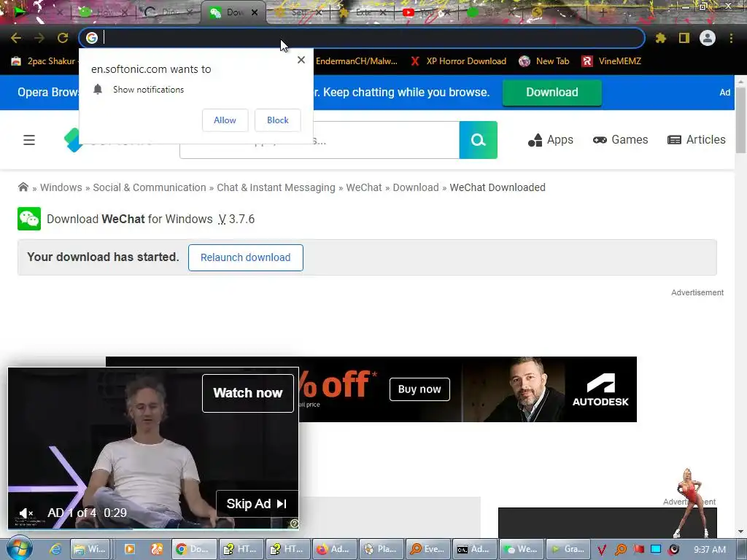Open Windows breadcrumb link
Screen dimensions: 747x560
pyautogui.click(x=61, y=187)
